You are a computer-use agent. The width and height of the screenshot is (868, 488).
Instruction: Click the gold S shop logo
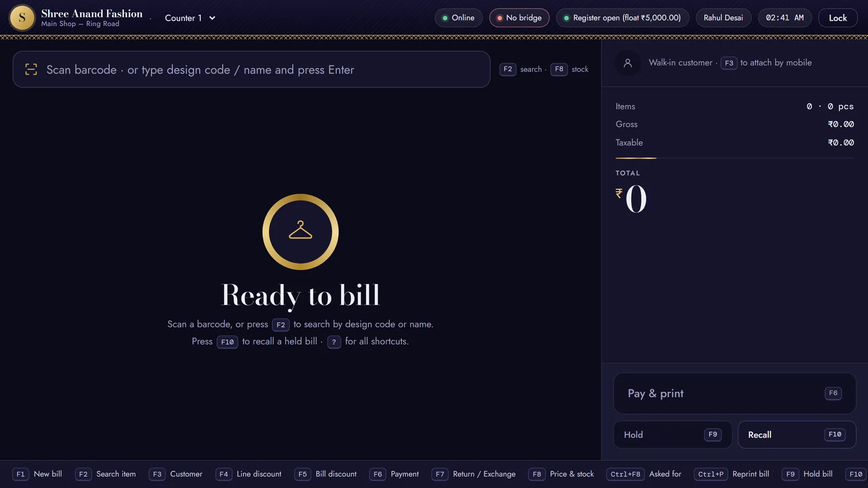[22, 18]
